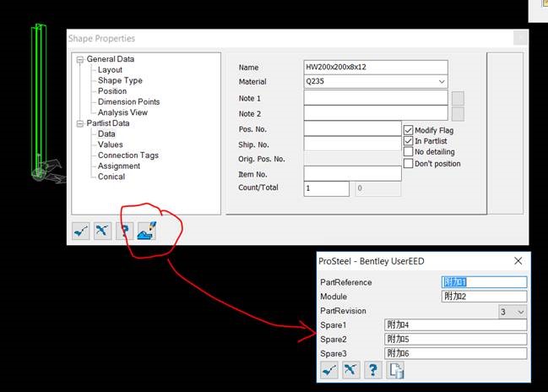The image size is (548, 392).
Task: Open UserEED editor icon in Shape Properties
Action: point(147,231)
